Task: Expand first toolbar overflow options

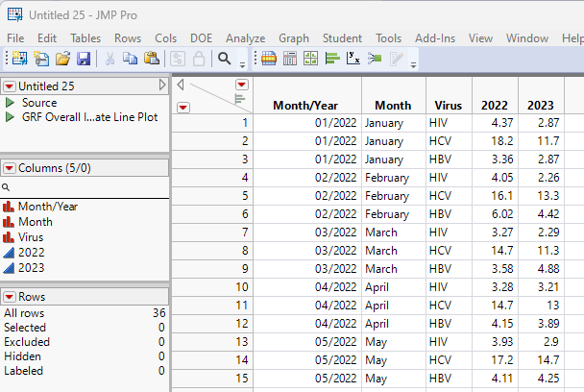Action: tap(242, 65)
